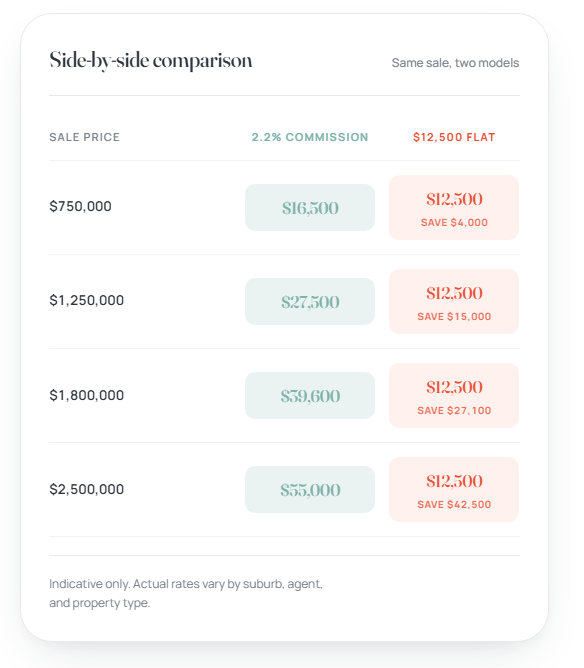Screen dimensions: 584x668
Task: Click the $1,800,000 sale price
Action: coord(86,395)
